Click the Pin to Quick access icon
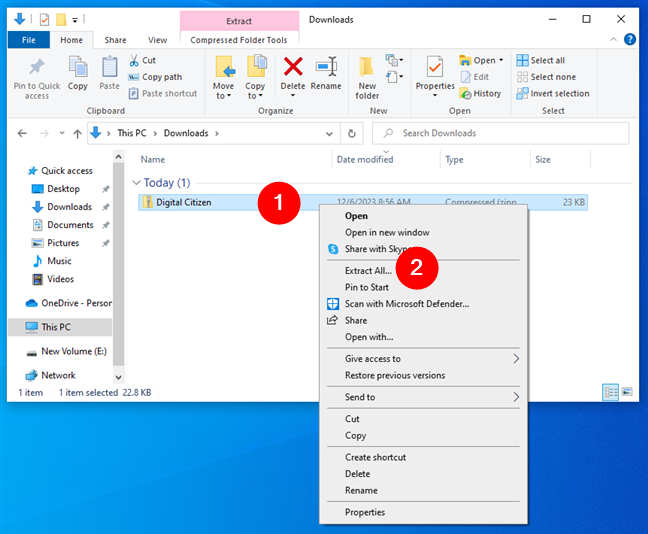Viewport: 648px width, 534px height. (x=37, y=68)
